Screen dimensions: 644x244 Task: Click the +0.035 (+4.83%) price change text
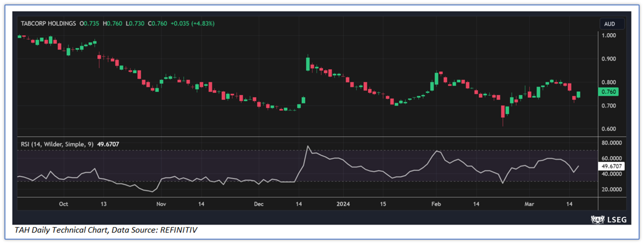(x=192, y=24)
